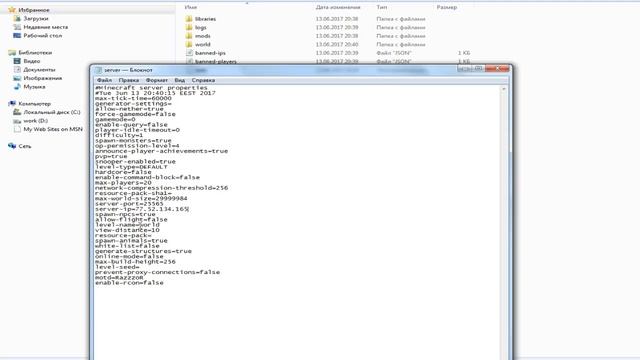
Task: Sort files by the Имя column header
Action: point(191,7)
